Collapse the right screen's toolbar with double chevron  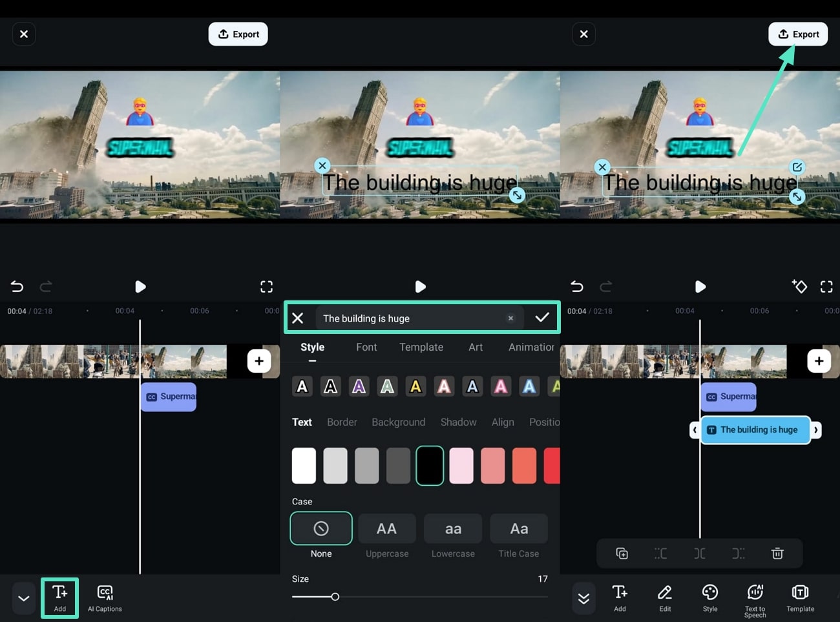tap(583, 598)
